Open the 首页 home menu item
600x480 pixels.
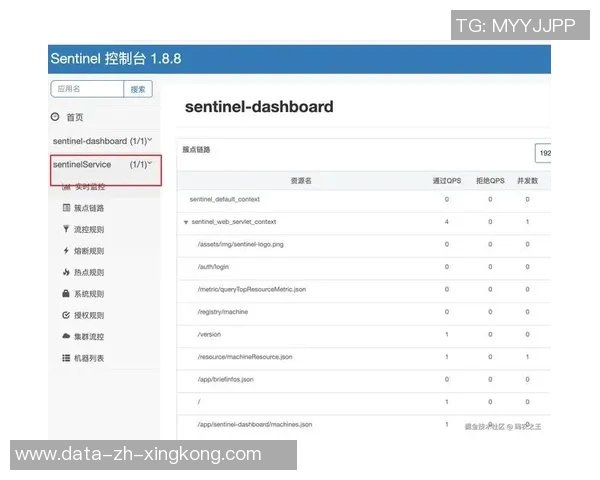75,117
